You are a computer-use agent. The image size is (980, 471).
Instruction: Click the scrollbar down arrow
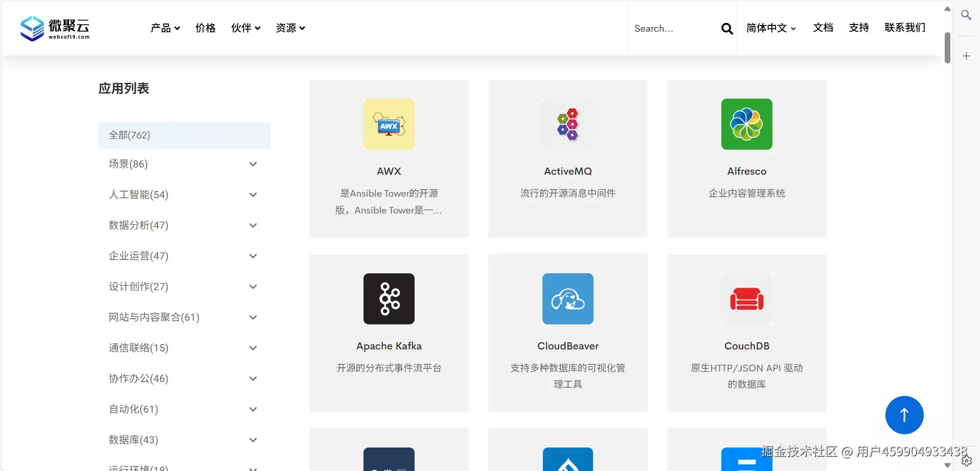coord(947,465)
